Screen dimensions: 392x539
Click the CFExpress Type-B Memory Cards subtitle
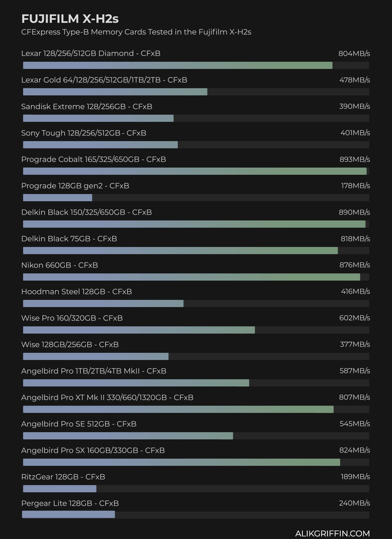(x=136, y=32)
